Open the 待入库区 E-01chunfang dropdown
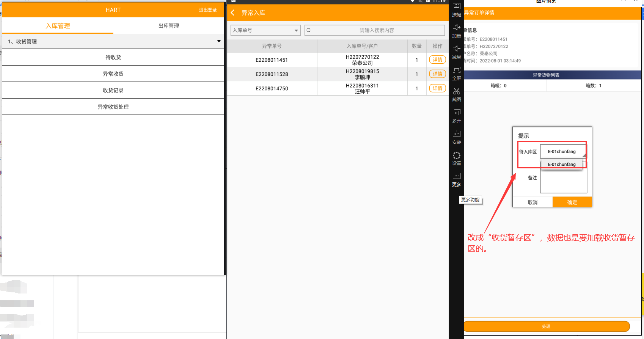The width and height of the screenshot is (644, 339). [563, 152]
